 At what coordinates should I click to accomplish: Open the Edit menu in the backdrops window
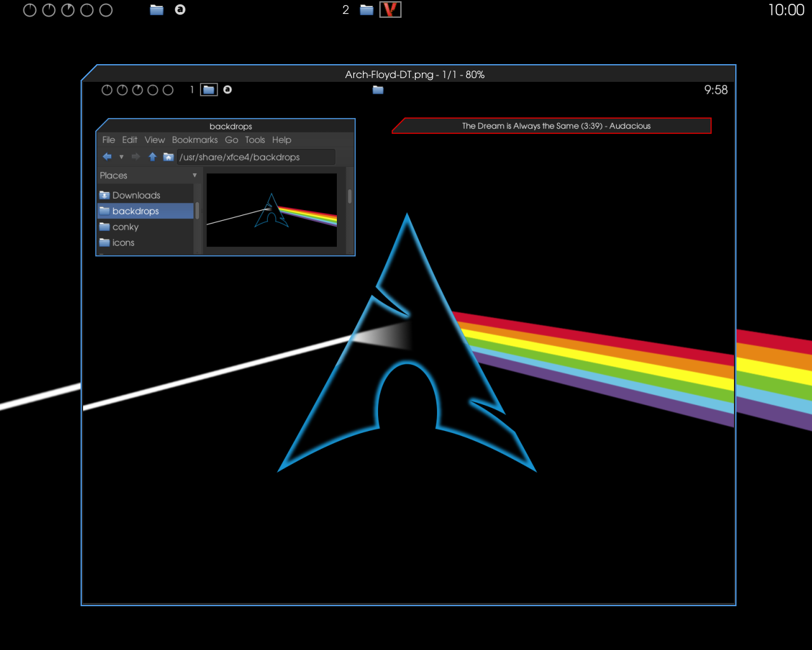tap(129, 140)
